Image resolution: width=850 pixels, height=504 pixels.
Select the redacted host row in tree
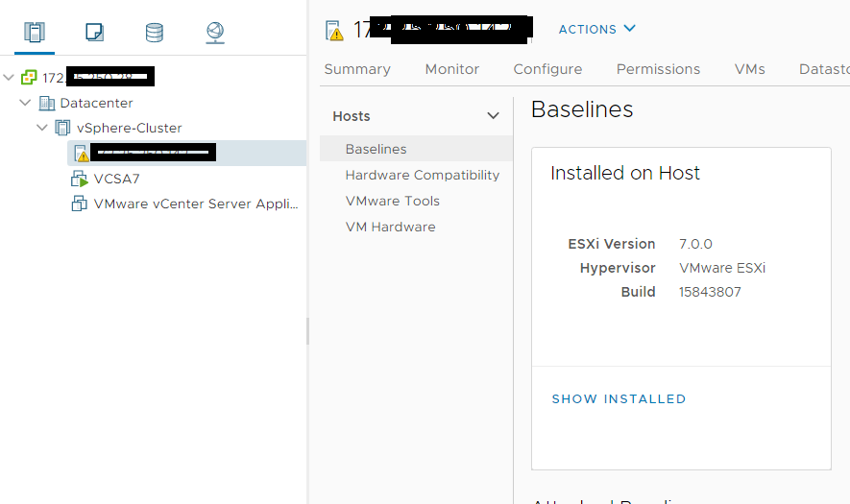click(186, 153)
